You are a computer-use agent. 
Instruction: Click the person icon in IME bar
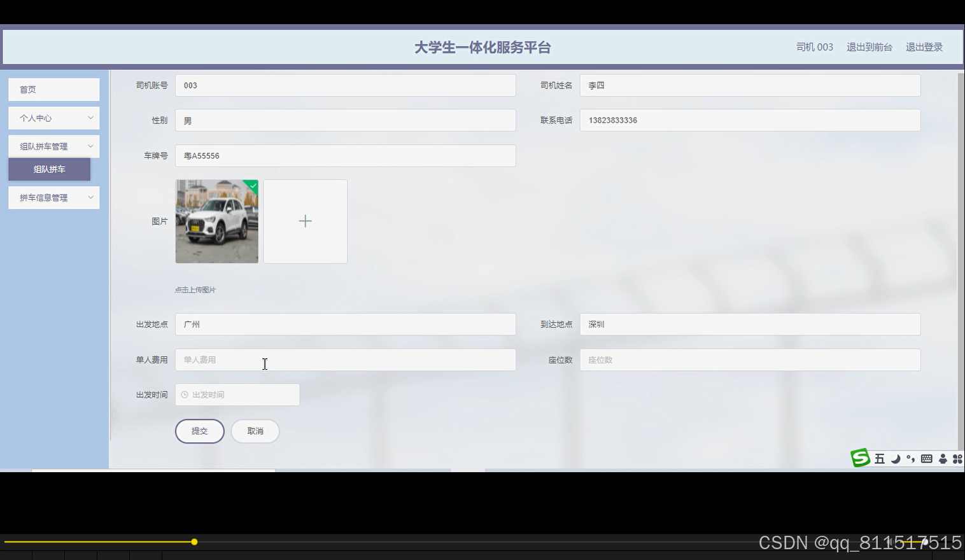(943, 459)
